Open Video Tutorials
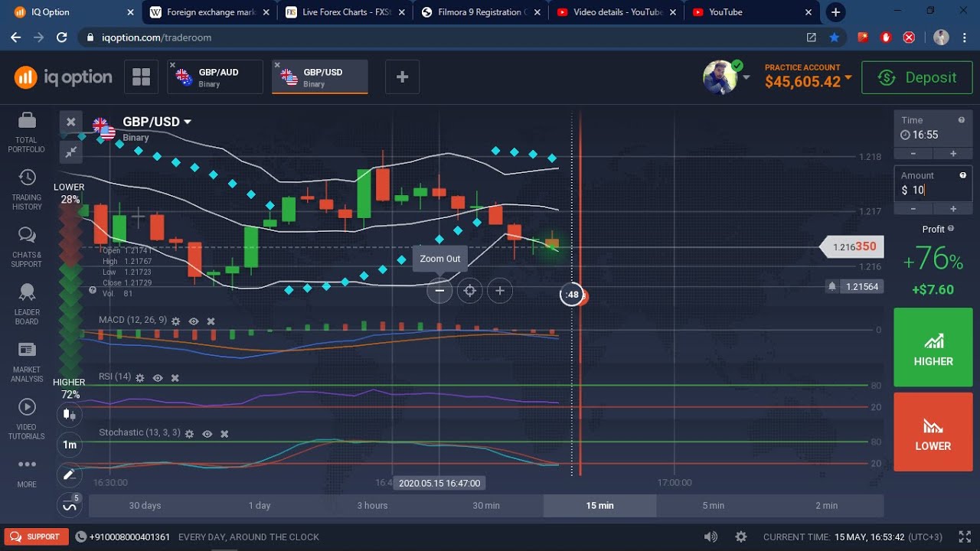The width and height of the screenshot is (980, 551). [26, 419]
